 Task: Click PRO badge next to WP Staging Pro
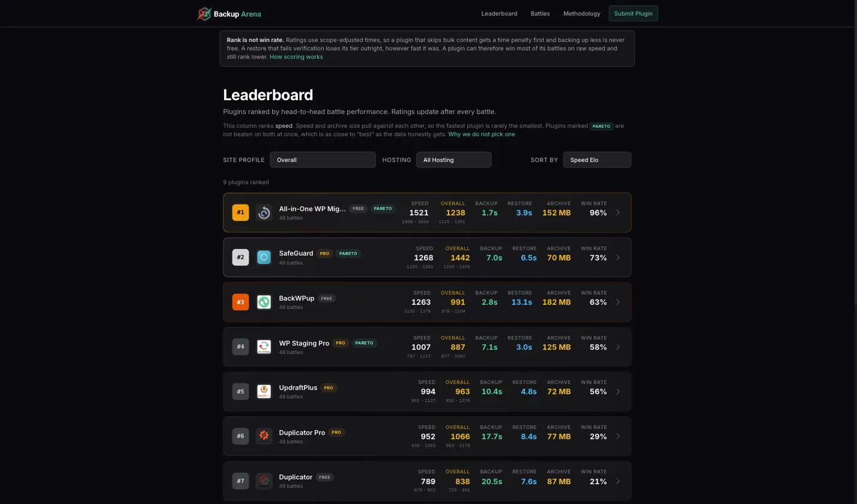(341, 343)
